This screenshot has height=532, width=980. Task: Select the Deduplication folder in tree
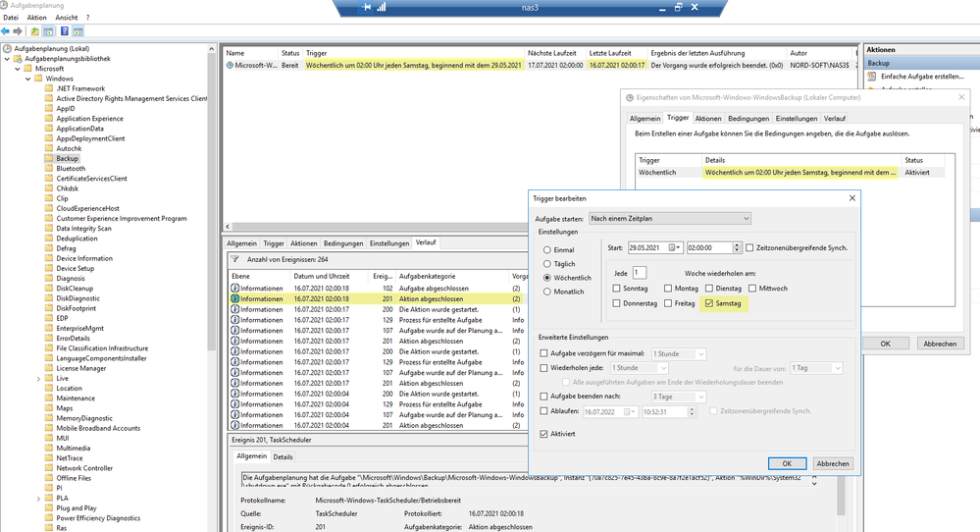click(x=77, y=239)
